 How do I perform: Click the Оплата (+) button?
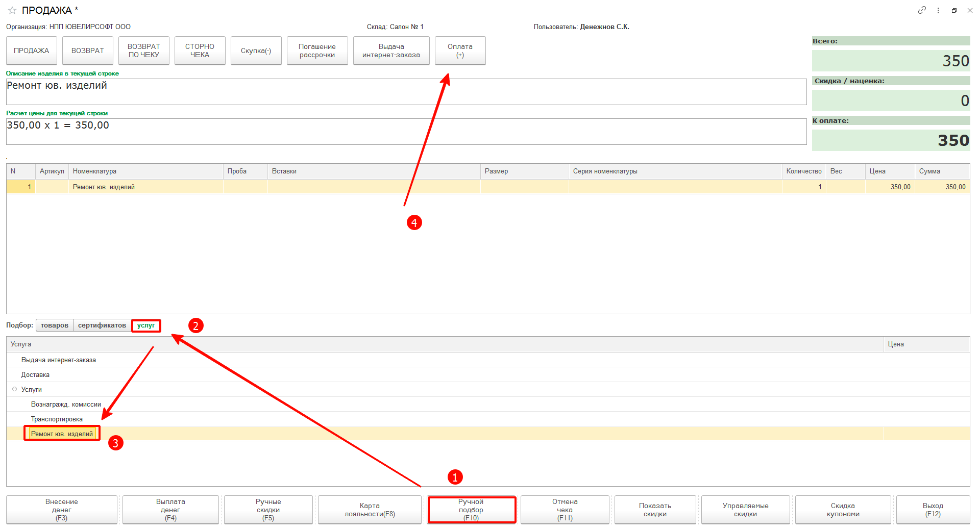pos(460,51)
